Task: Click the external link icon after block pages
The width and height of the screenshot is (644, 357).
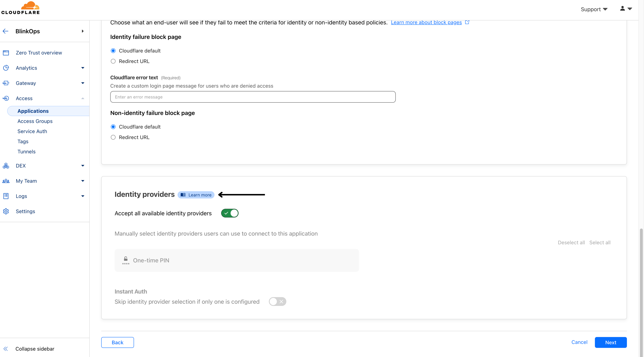Action: click(x=467, y=22)
